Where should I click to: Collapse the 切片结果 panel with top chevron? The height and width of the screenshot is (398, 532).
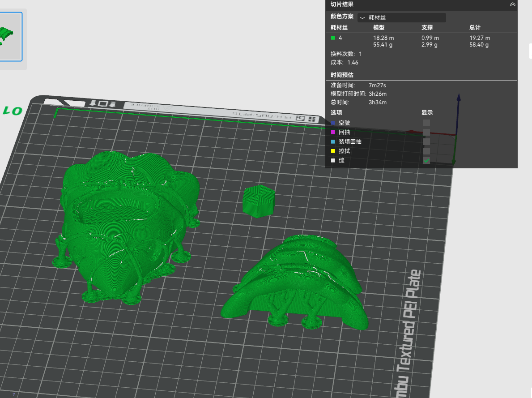point(512,4)
